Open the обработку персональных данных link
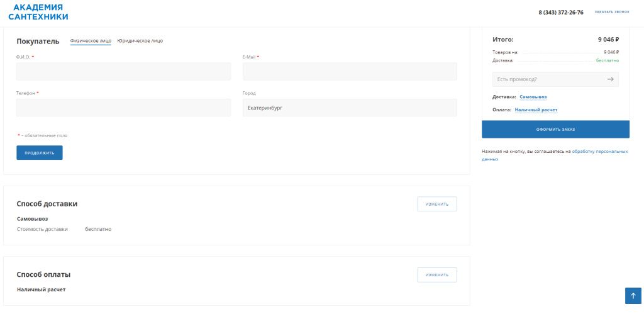The image size is (644, 319). 599,152
